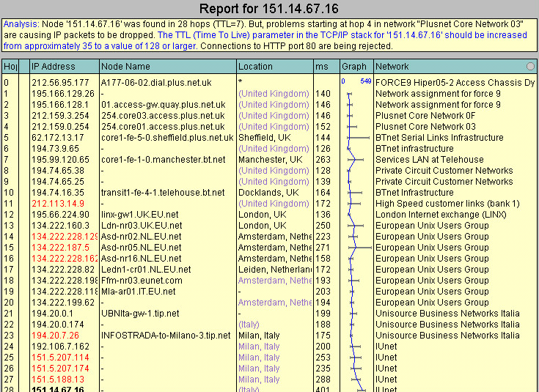Screen dimensions: 539x392
Task: Select node linx-gw1.UK.EU.net
Action: [140, 215]
